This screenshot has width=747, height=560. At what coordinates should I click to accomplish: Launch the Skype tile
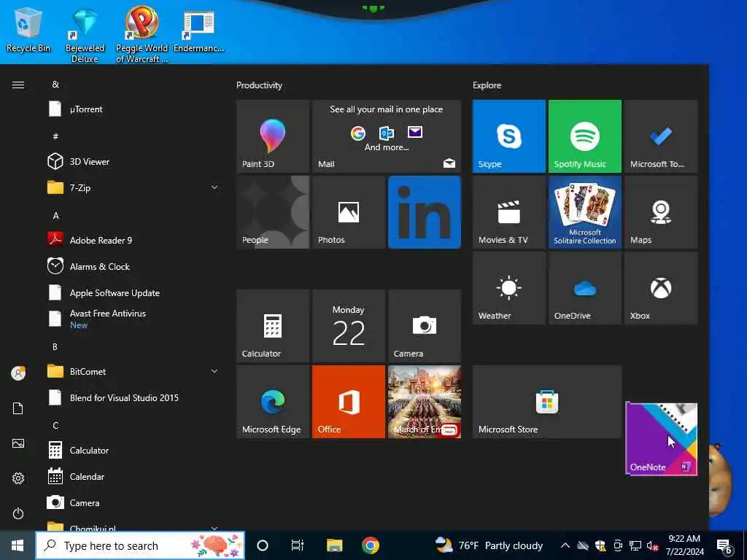click(508, 136)
